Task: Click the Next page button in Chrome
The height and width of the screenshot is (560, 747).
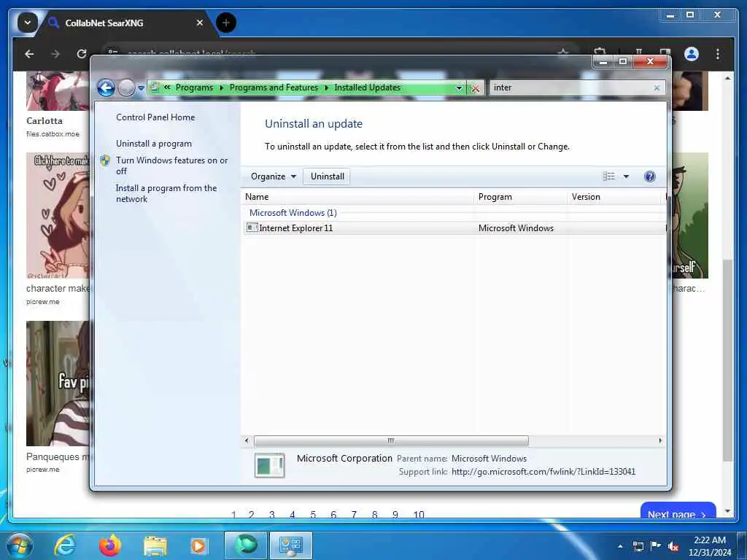Action: coord(678,510)
